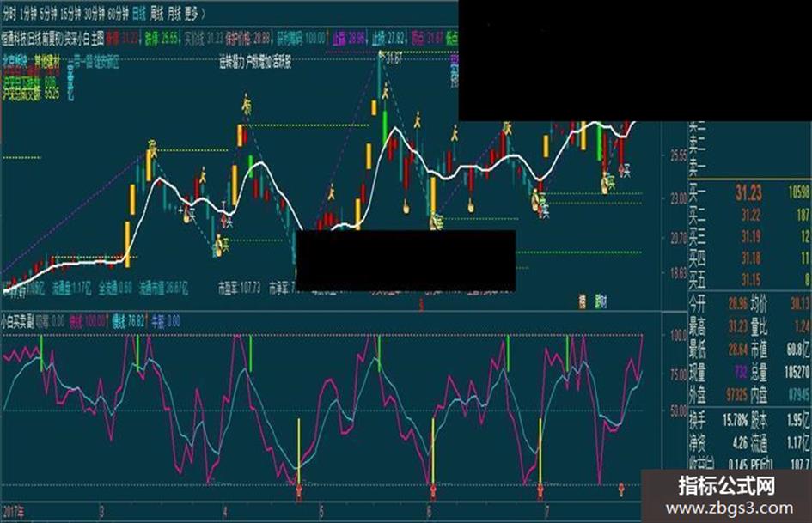The width and height of the screenshot is (812, 523).
Task: Click the sell figure icon at early March peak
Action: 152,147
